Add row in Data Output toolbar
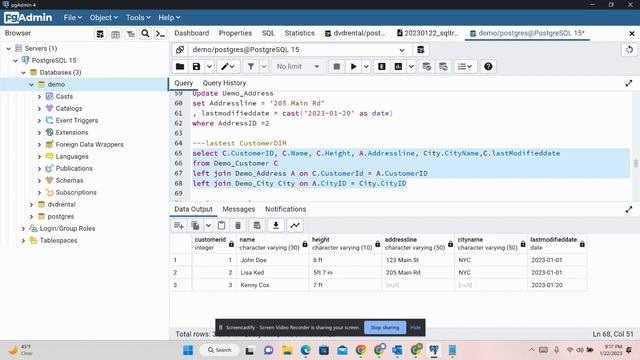The width and height of the screenshot is (640, 360). tap(179, 225)
